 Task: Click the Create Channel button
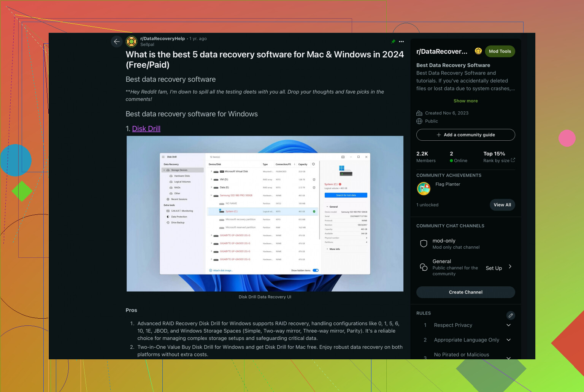(x=465, y=292)
